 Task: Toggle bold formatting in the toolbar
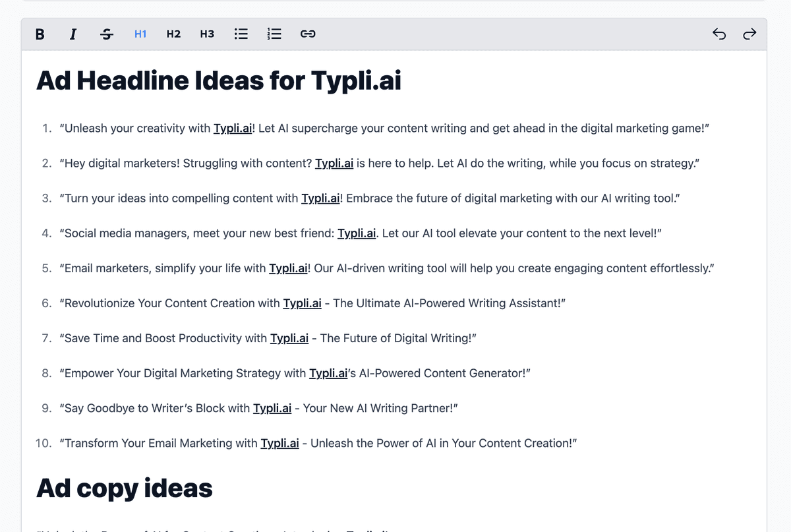click(x=40, y=34)
